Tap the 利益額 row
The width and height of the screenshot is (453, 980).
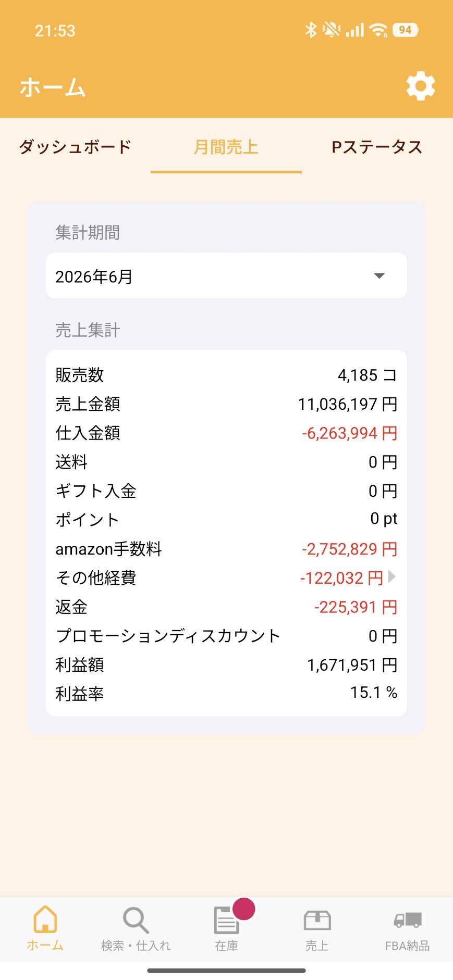pos(226,665)
